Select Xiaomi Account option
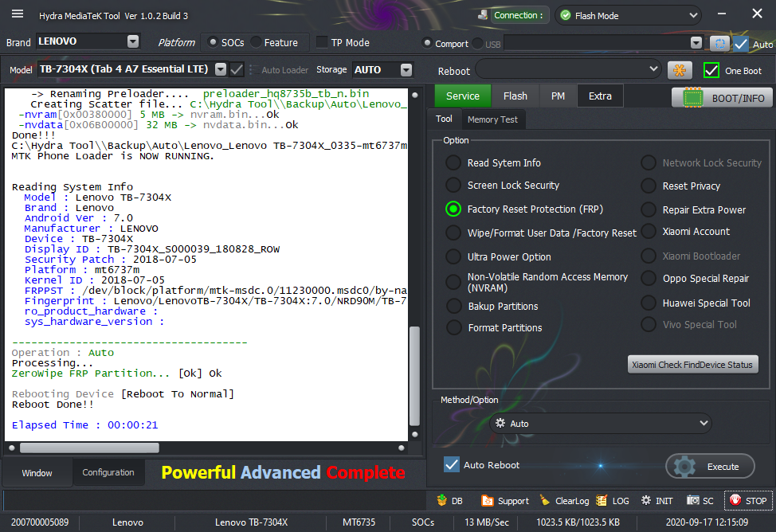Viewport: 776px width, 532px height. (x=649, y=231)
